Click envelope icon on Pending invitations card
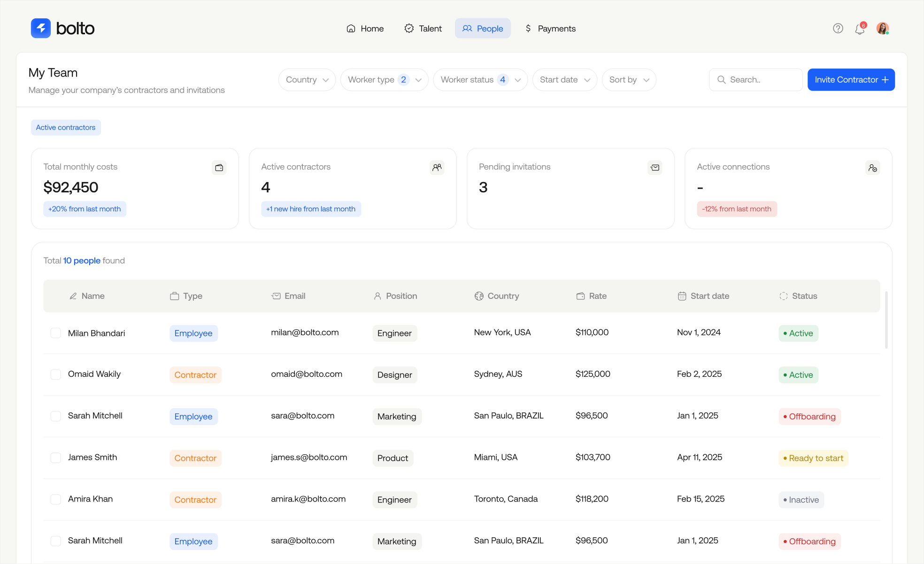 (x=655, y=168)
